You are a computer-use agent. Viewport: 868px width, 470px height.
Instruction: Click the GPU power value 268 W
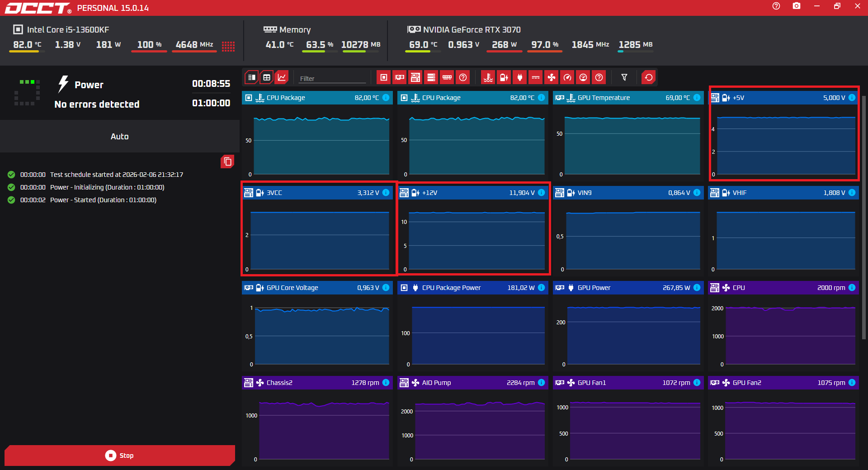pyautogui.click(x=504, y=44)
